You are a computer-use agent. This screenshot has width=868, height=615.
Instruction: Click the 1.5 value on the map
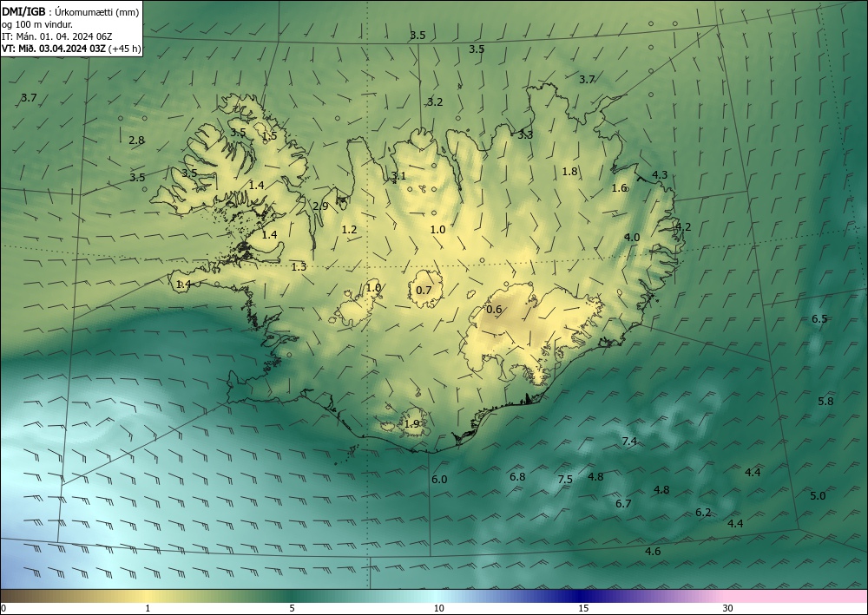click(x=270, y=136)
